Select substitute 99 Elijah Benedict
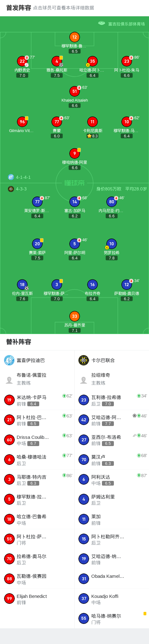Viewport: 149px width, 644px height. click(x=37, y=599)
